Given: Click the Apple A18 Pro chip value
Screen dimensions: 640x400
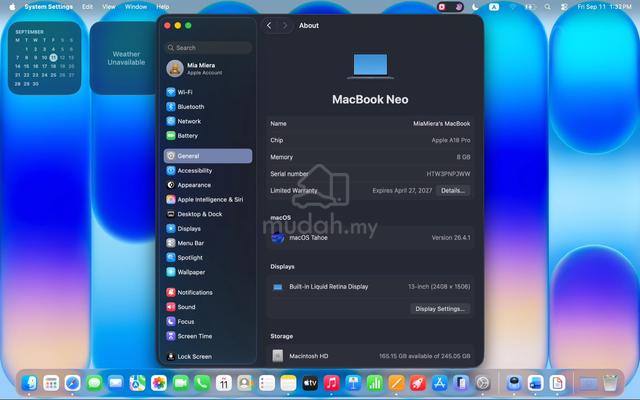Looking at the screenshot, I should (451, 140).
